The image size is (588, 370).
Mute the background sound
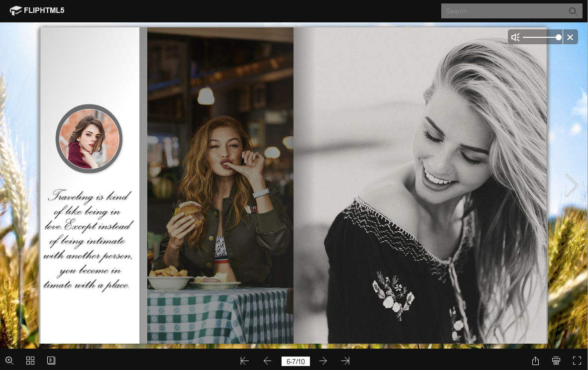coord(515,37)
